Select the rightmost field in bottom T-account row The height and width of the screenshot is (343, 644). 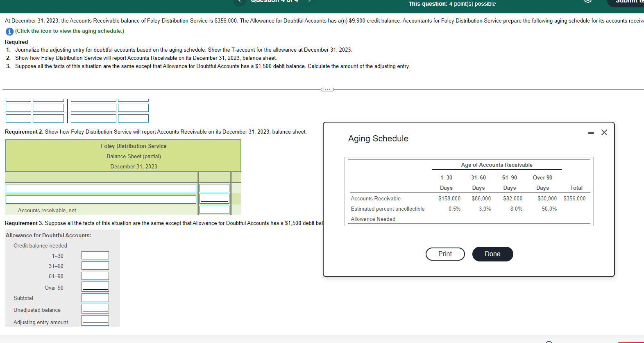click(133, 118)
